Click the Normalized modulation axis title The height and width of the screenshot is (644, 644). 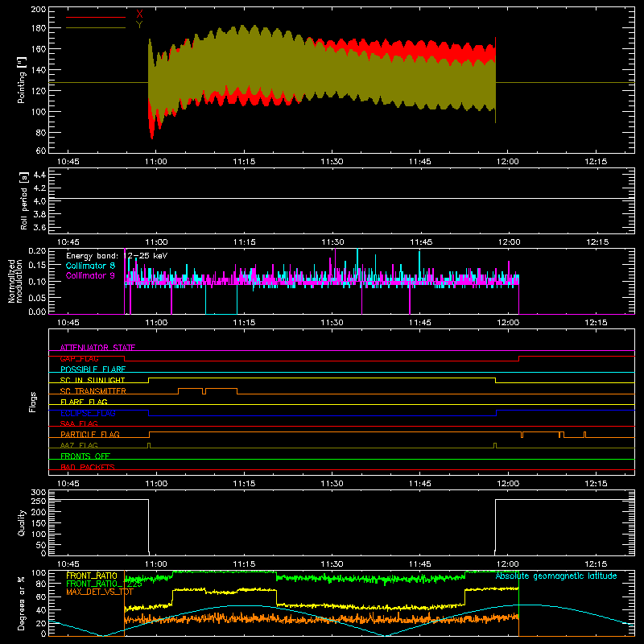tap(15, 281)
